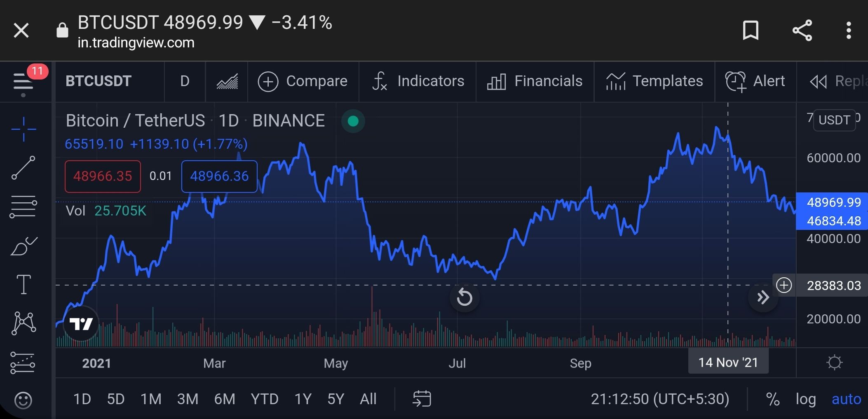Set range to 3M
Image resolution: width=868 pixels, height=419 pixels.
[188, 399]
